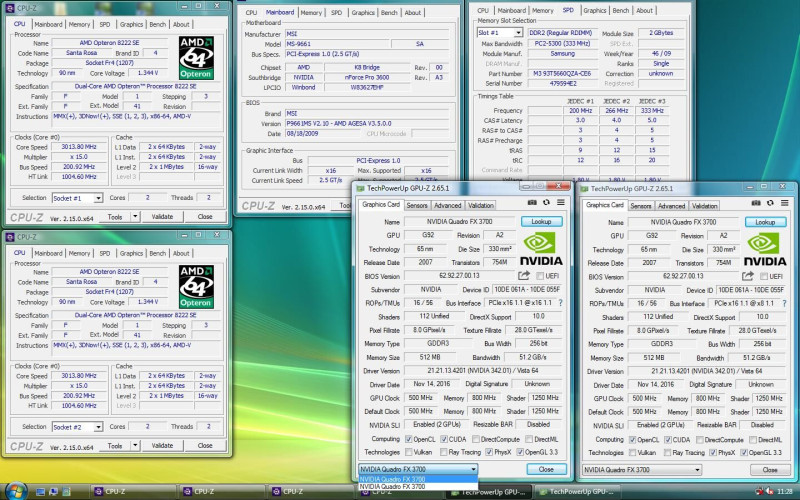Click title bar icon of GPU-Z x16 1.1 window
This screenshot has width=800, height=500.
361,188
